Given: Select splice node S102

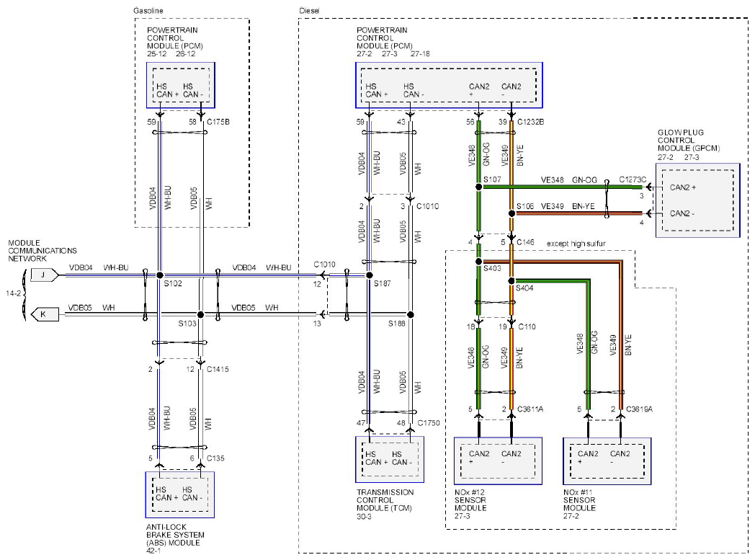Looking at the screenshot, I should 160,275.
